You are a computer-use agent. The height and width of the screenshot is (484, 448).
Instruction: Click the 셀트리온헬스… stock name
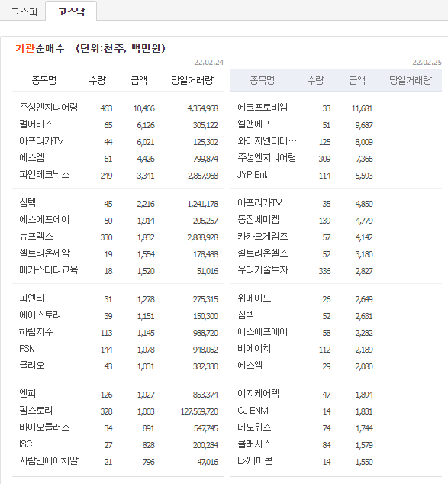pos(267,253)
